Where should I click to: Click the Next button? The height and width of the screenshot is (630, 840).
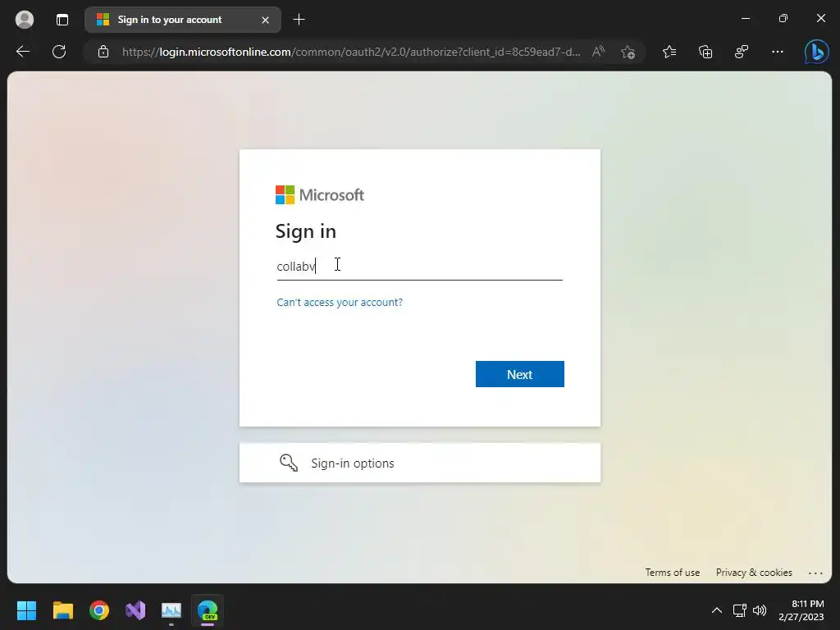coord(519,374)
